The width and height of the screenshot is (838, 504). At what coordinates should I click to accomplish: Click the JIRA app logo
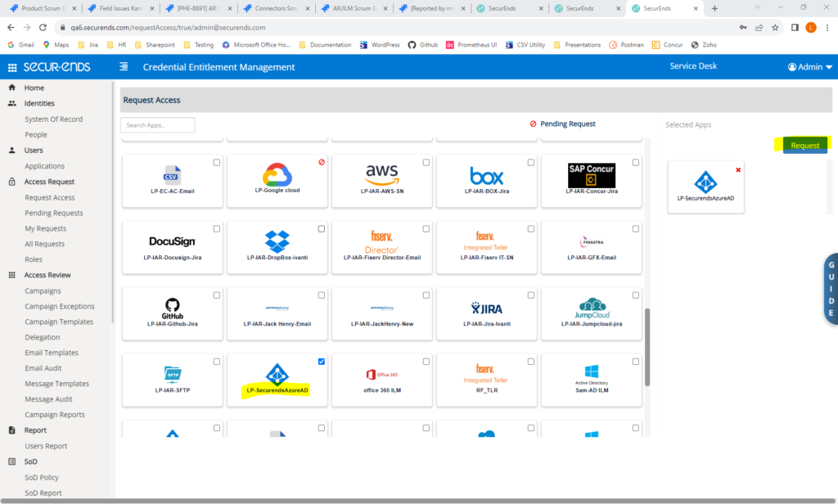coord(486,308)
